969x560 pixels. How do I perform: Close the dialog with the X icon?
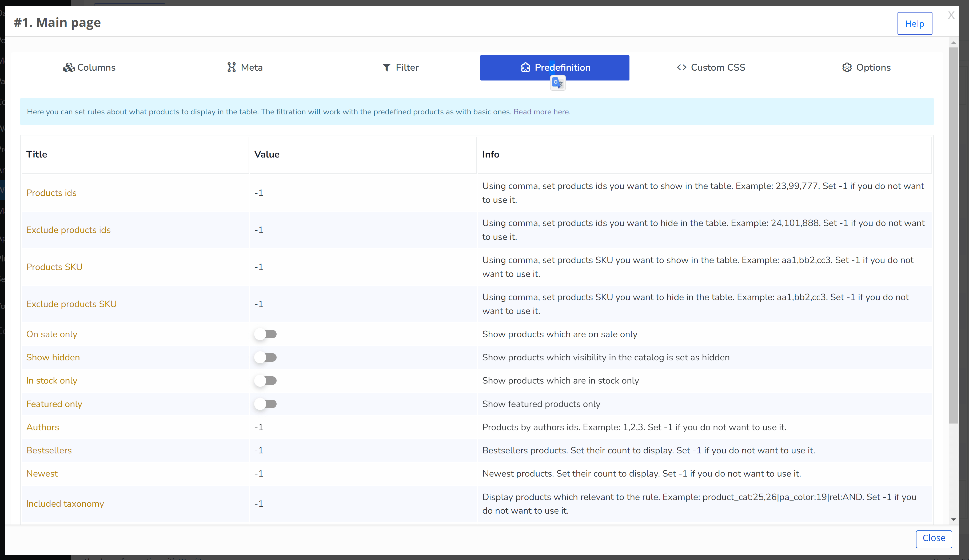[951, 15]
